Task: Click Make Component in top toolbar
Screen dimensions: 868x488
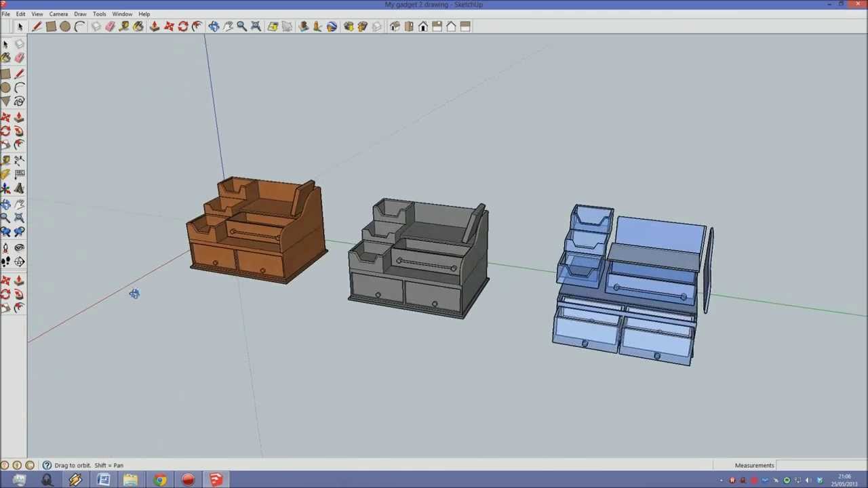Action: point(96,26)
